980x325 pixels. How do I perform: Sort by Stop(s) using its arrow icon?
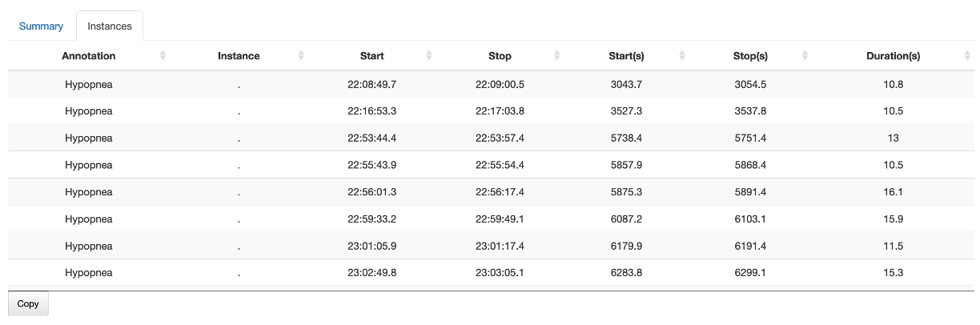coord(805,56)
